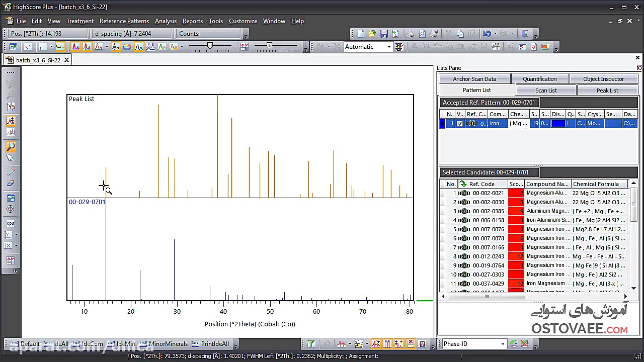The image size is (644, 362).
Task: Select the Zoom magnifier tool
Action: coord(10,147)
